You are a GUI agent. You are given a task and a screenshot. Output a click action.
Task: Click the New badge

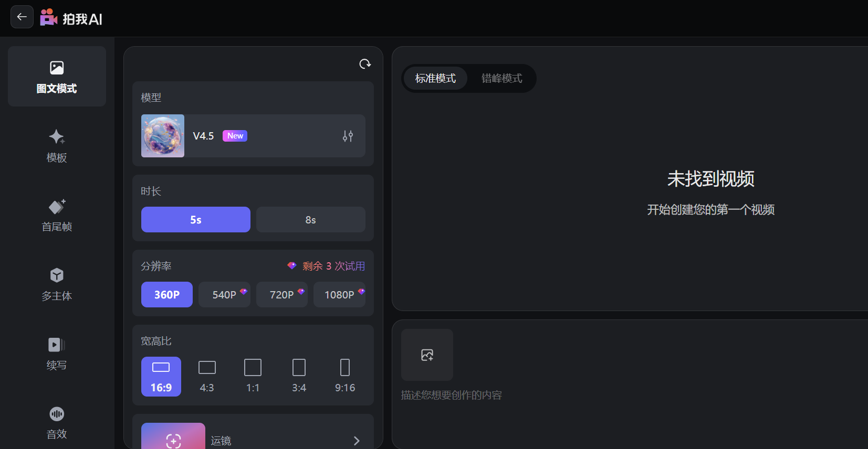pyautogui.click(x=235, y=136)
